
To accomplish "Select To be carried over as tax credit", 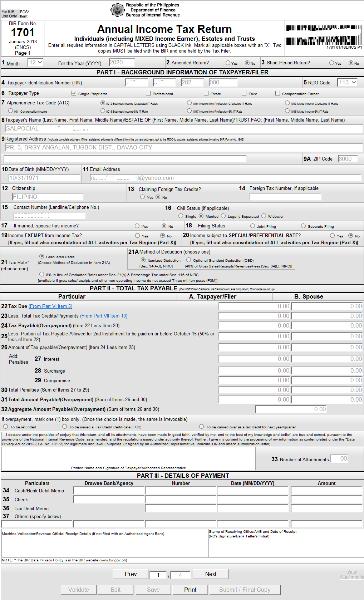I will 201,427.
